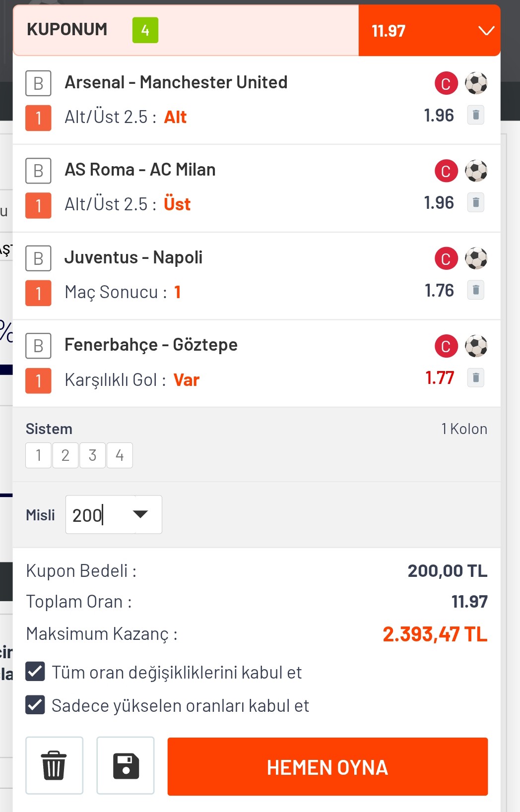Toggle Sadece yükselen oranları kabul et checkbox
Screen dimensions: 520x812
coord(35,705)
